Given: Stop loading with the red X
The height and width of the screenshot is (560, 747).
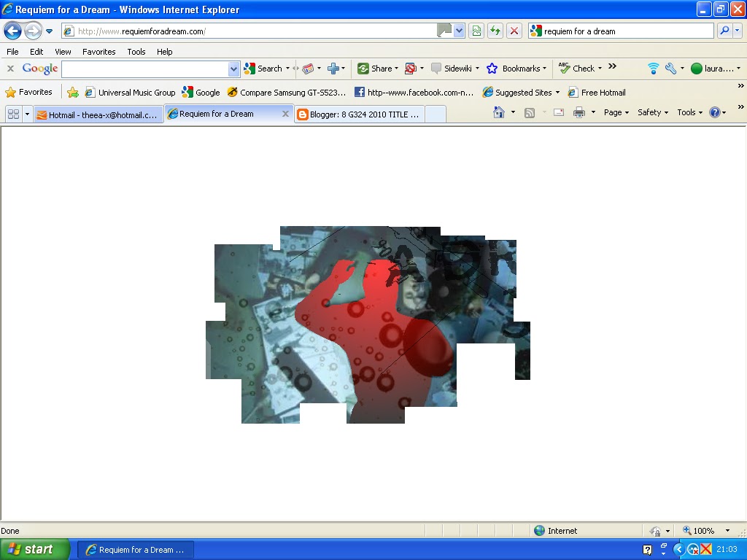Looking at the screenshot, I should pyautogui.click(x=514, y=31).
